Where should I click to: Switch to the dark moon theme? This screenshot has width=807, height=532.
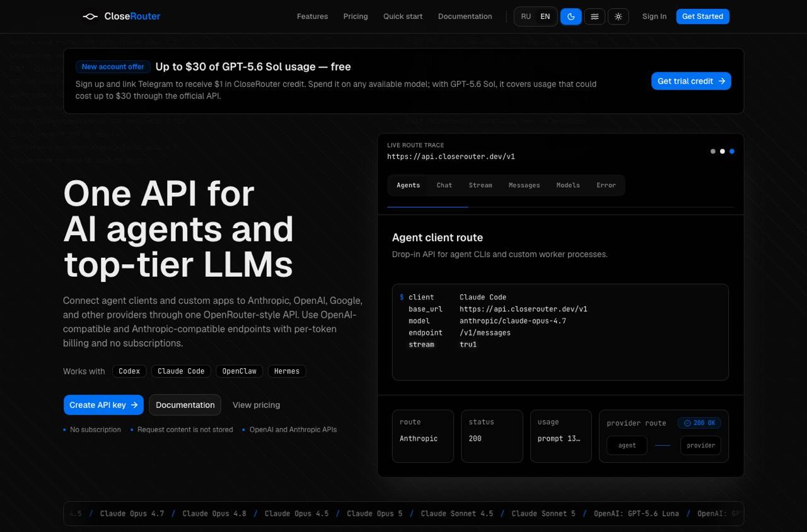click(571, 16)
